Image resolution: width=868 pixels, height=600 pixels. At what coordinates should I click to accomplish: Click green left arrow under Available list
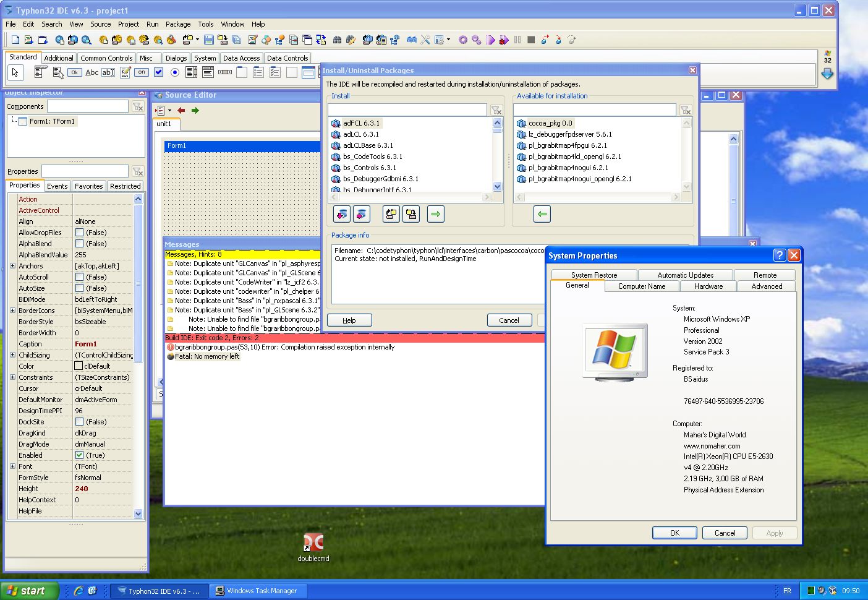click(x=542, y=214)
